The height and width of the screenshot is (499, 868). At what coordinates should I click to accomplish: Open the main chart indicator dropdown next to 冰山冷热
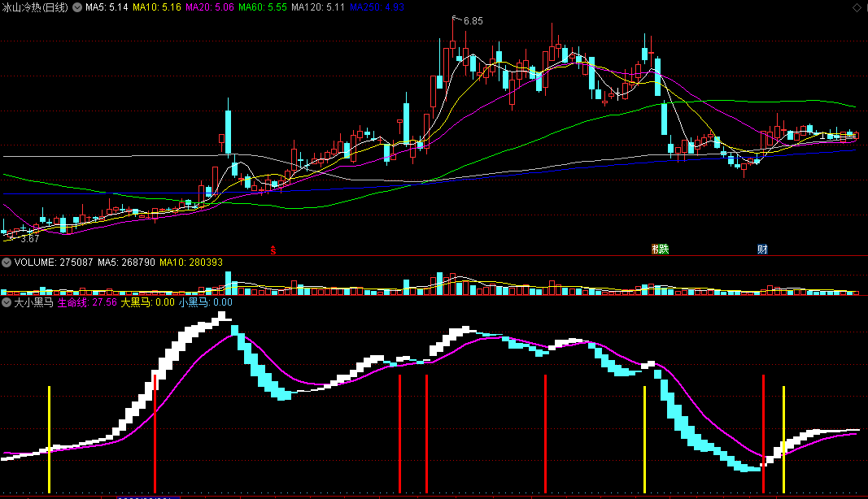77,8
